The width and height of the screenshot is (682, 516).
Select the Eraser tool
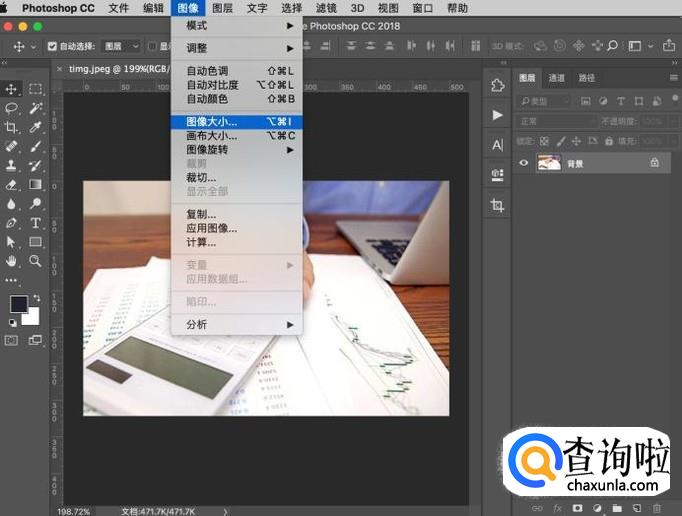point(11,184)
